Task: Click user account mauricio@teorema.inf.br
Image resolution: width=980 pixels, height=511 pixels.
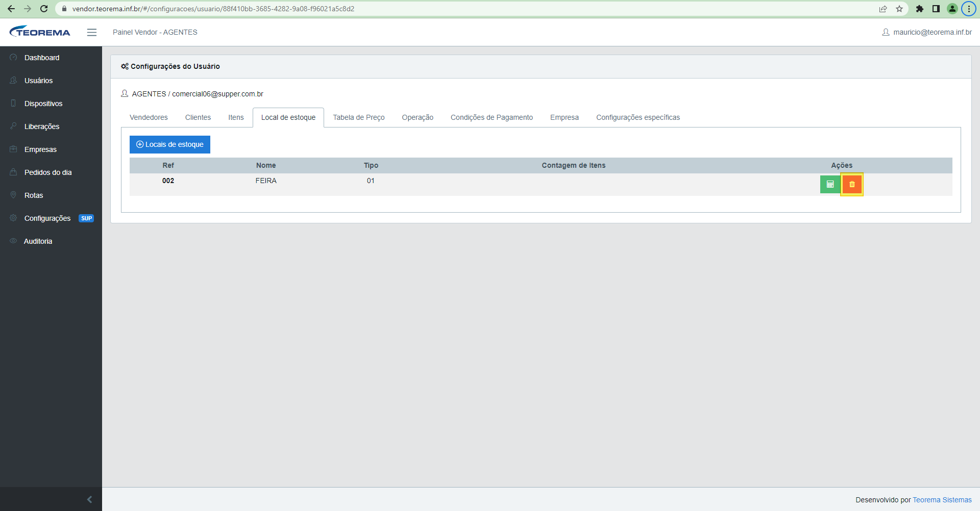Action: pos(927,32)
